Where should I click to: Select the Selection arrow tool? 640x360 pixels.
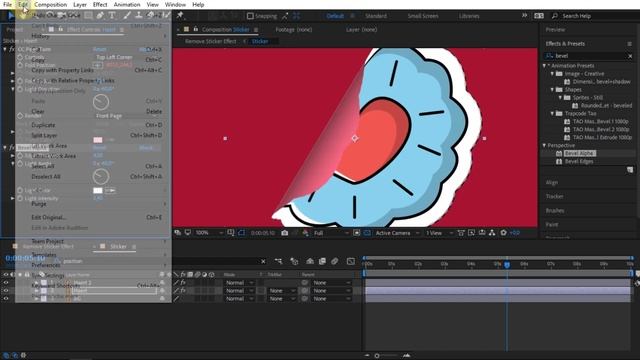(11, 16)
